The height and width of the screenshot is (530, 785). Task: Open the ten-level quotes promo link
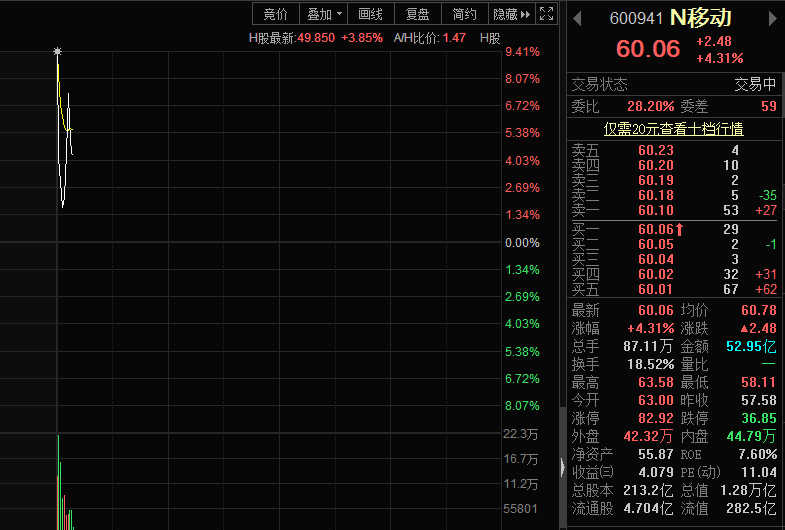[673, 129]
